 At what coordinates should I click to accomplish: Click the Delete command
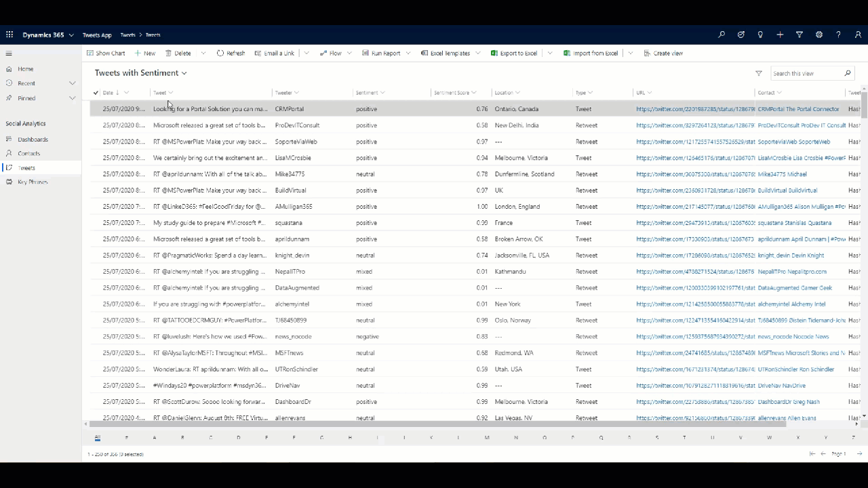tap(178, 53)
